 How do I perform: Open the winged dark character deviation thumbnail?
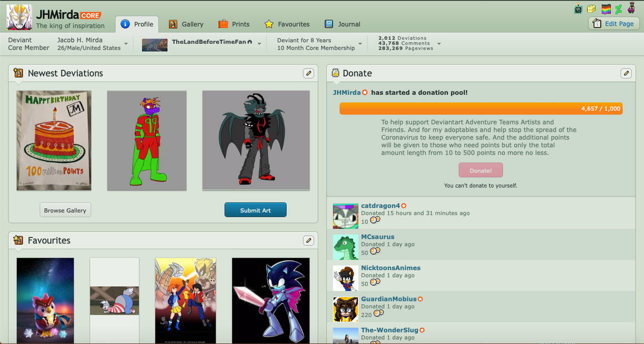point(256,141)
